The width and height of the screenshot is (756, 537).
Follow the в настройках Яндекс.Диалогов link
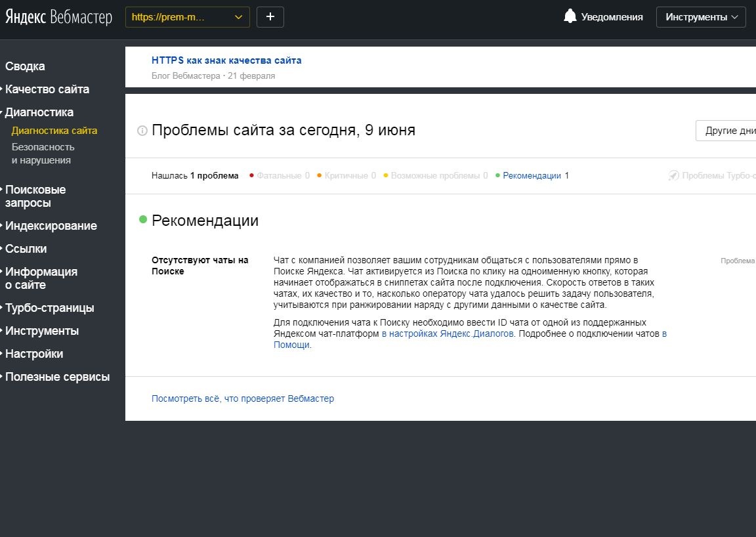448,334
